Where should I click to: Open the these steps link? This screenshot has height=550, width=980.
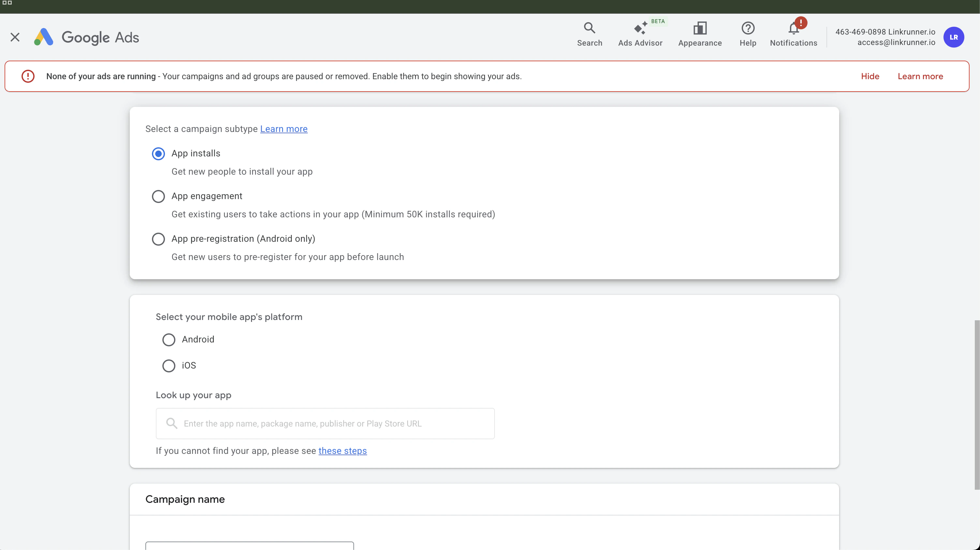pos(342,451)
